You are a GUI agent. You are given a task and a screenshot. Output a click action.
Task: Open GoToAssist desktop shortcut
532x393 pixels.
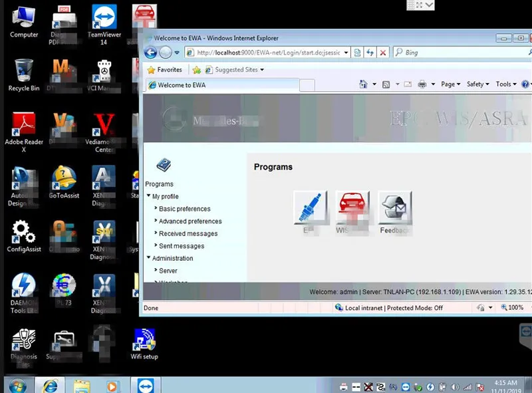64,182
